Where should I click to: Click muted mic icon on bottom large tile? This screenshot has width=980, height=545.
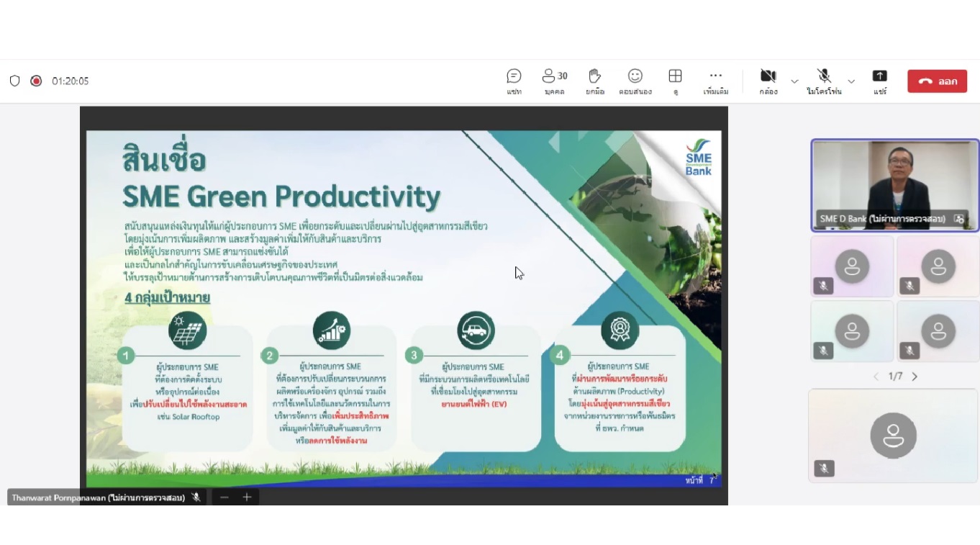(x=824, y=468)
